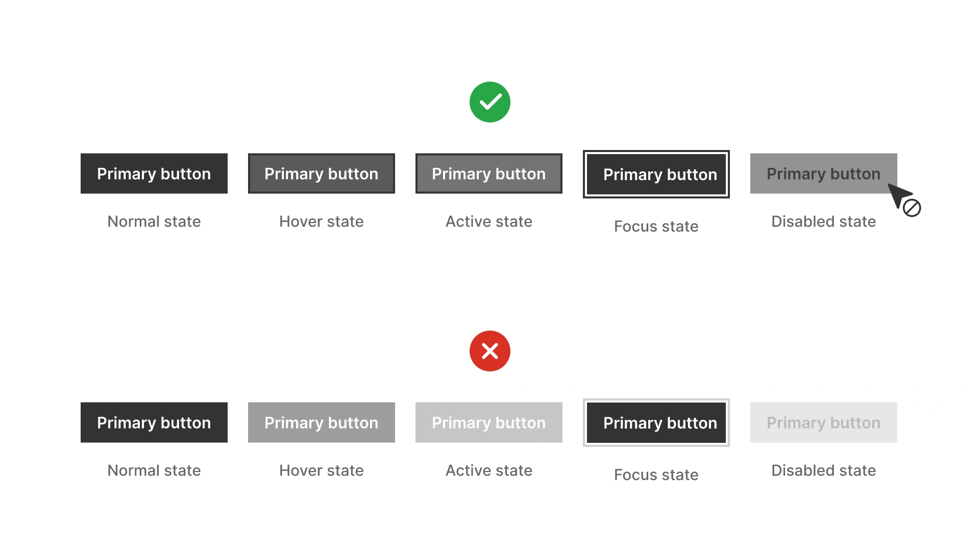Click the Active state caption
Image resolution: width=980 pixels, height=551 pixels.
point(488,221)
